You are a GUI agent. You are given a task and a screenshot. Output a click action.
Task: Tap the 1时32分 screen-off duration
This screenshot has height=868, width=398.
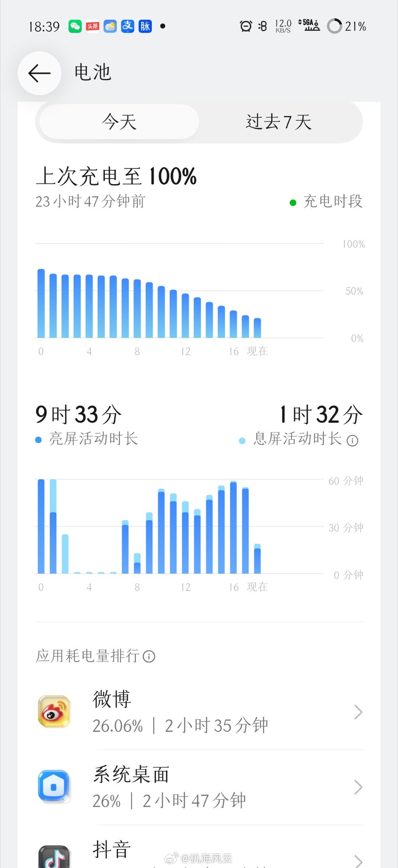coord(321,414)
